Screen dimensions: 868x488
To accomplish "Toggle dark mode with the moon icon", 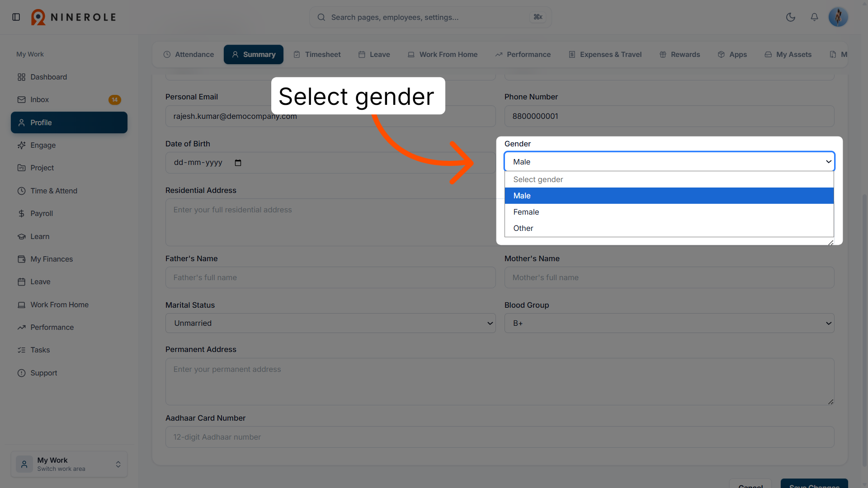I will pyautogui.click(x=791, y=17).
